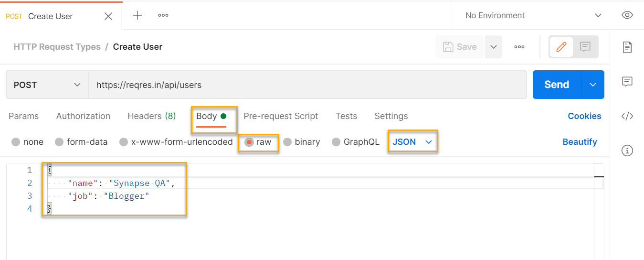The height and width of the screenshot is (260, 644).
Task: Select the form-data radio button
Action: coord(59,142)
